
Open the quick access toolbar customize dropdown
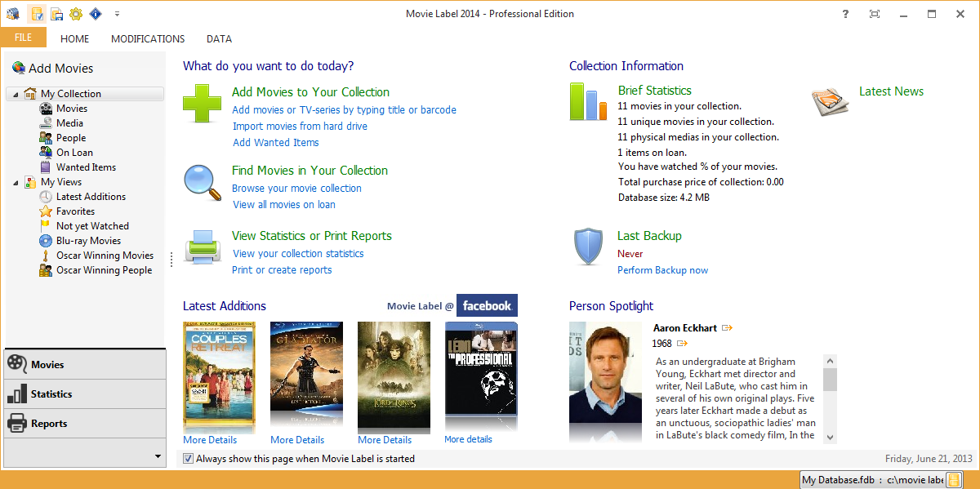[x=117, y=14]
